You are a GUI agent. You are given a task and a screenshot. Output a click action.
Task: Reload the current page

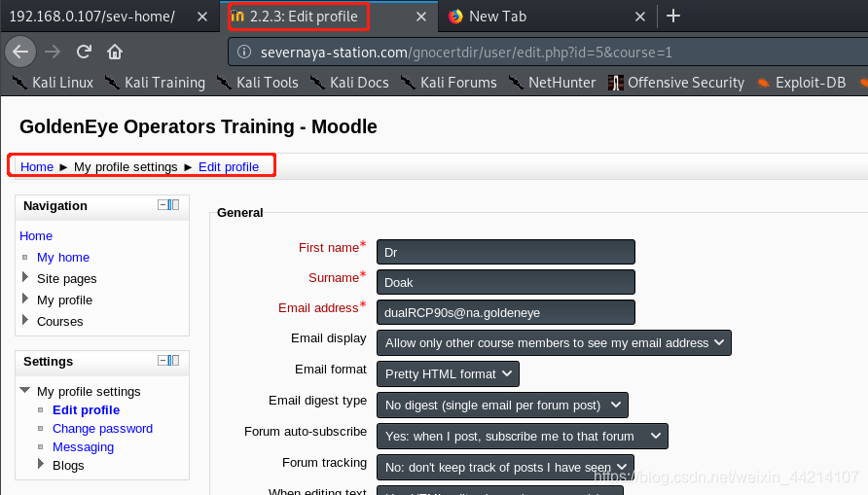[84, 52]
